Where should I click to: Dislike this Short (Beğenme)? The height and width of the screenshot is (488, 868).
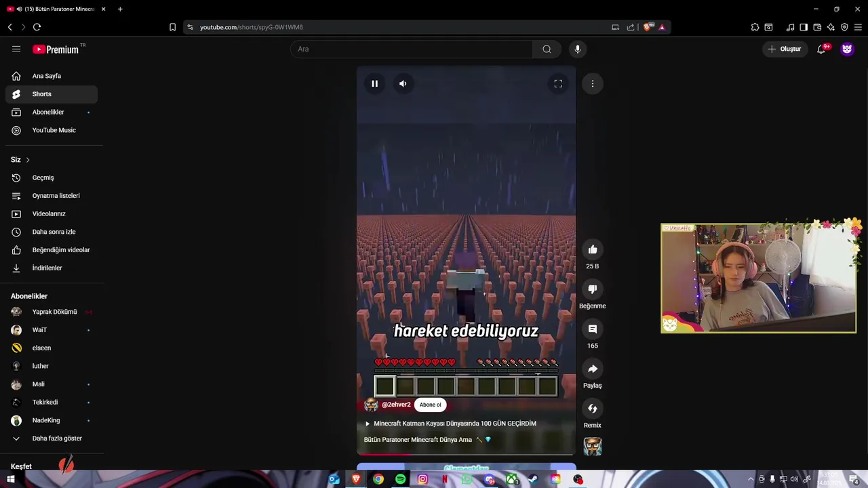click(x=593, y=289)
